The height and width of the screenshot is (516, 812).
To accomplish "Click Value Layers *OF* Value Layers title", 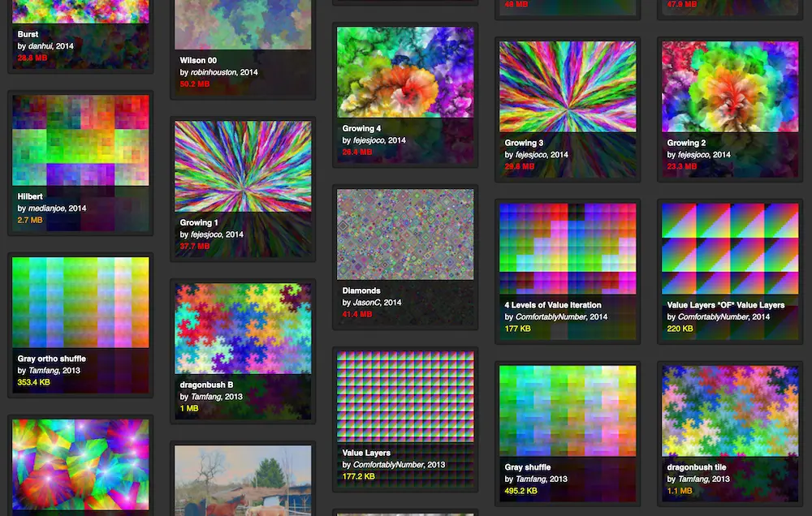I will [x=725, y=305].
